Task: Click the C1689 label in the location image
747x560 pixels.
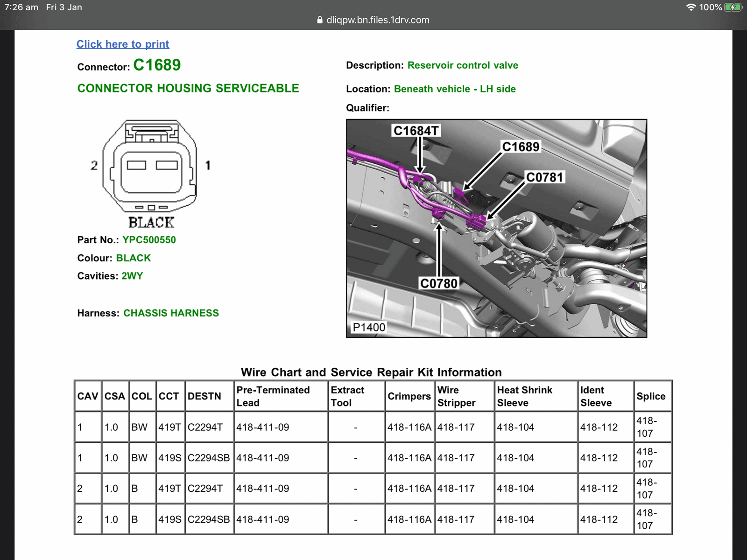Action: pos(521,147)
